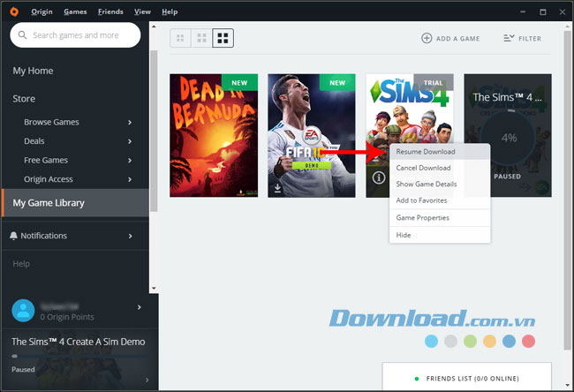Select Resume Download in context menu
The image size is (574, 392).
click(440, 152)
